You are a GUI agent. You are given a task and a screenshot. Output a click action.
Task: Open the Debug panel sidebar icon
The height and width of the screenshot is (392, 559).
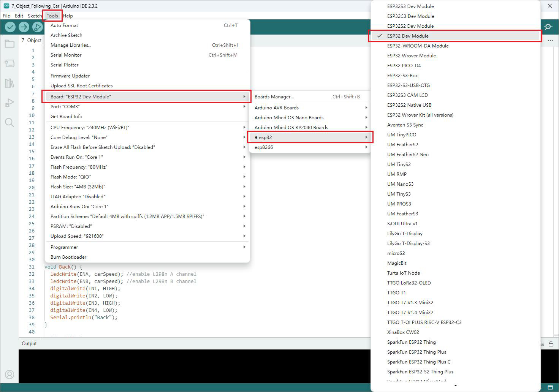click(x=10, y=103)
